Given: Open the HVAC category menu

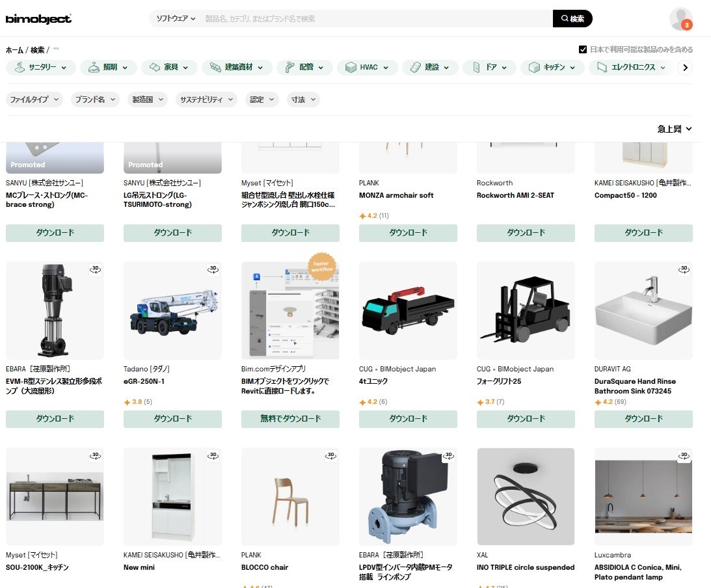Looking at the screenshot, I should [368, 67].
